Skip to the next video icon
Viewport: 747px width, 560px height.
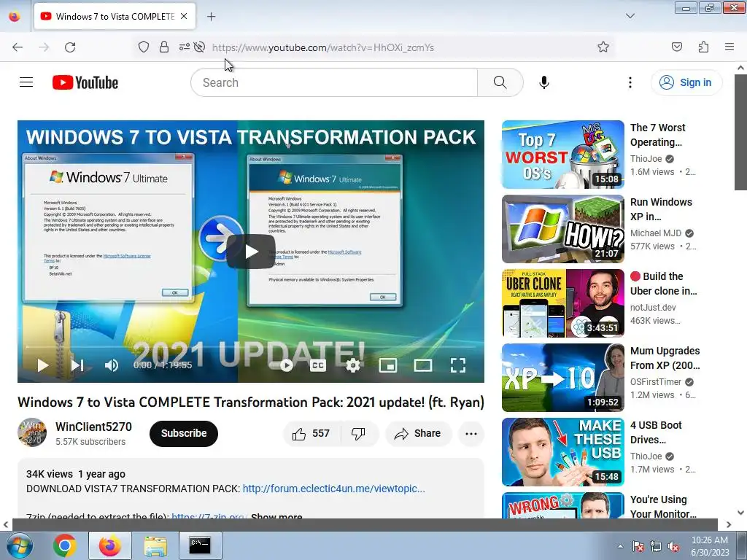tap(77, 365)
